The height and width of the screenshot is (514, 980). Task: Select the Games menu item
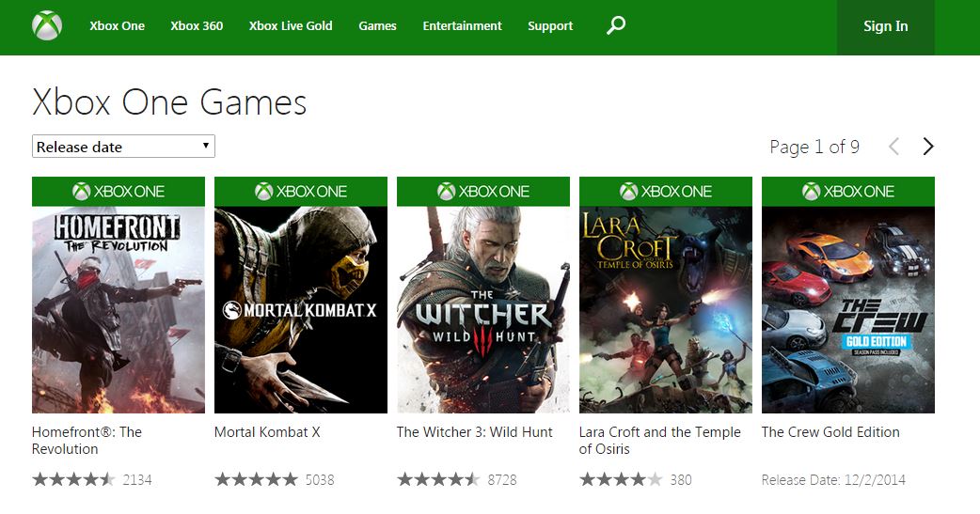(377, 26)
